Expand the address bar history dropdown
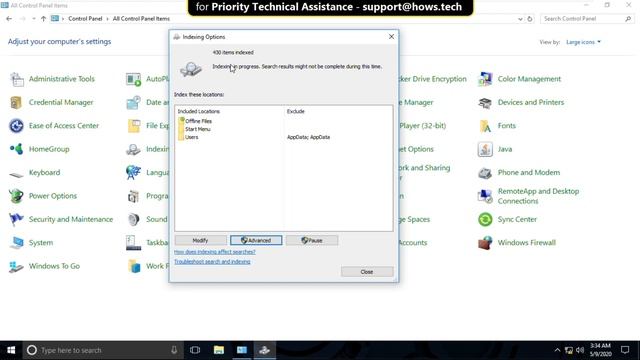640x360 pixels. pos(520,19)
